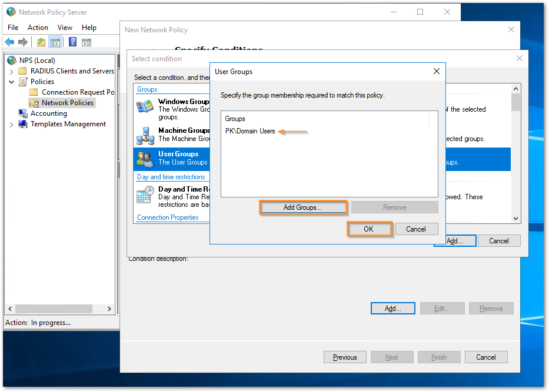549x392 pixels.
Task: Click the Back arrow in toolbar
Action: tap(9, 42)
